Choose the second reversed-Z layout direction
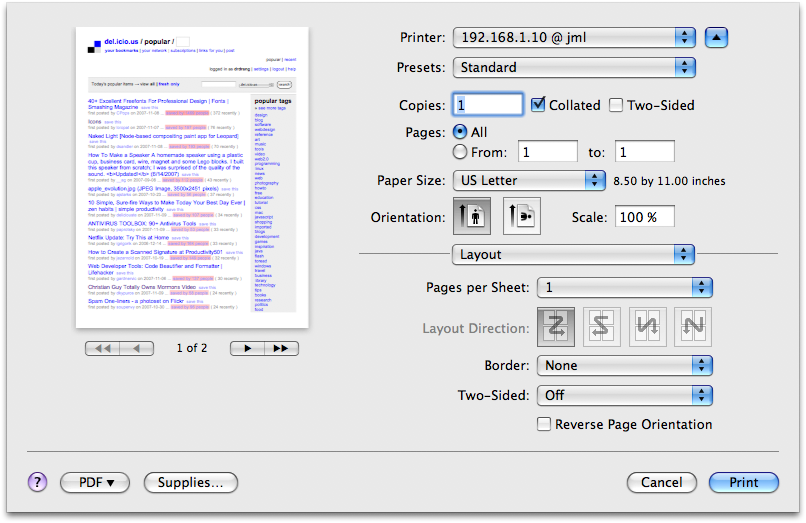Image resolution: width=806 pixels, height=523 pixels. pyautogui.click(x=602, y=327)
